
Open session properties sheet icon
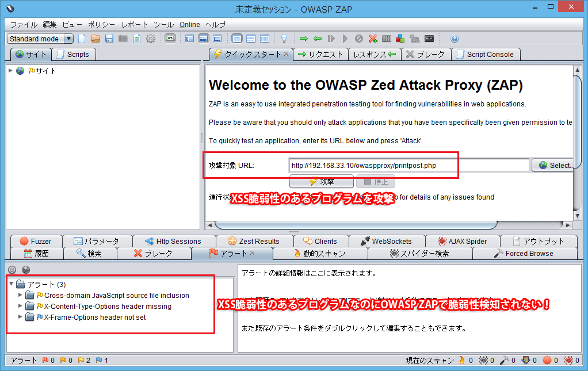pos(137,39)
